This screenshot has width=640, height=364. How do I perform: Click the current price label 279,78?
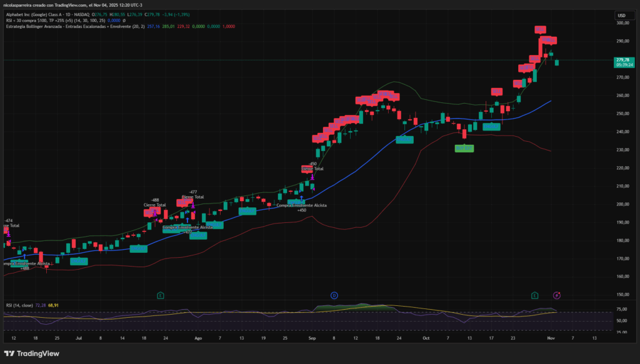tap(622, 59)
